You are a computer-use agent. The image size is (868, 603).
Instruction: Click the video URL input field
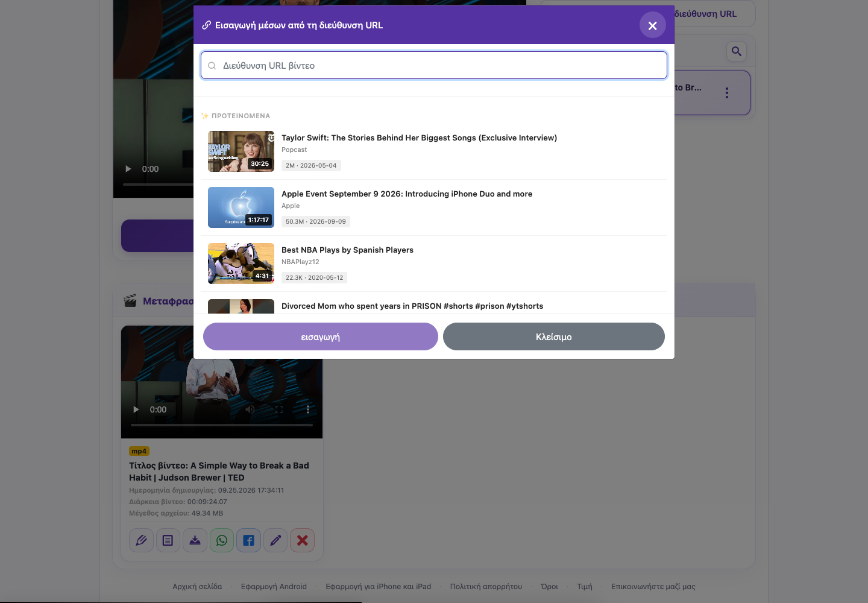434,65
